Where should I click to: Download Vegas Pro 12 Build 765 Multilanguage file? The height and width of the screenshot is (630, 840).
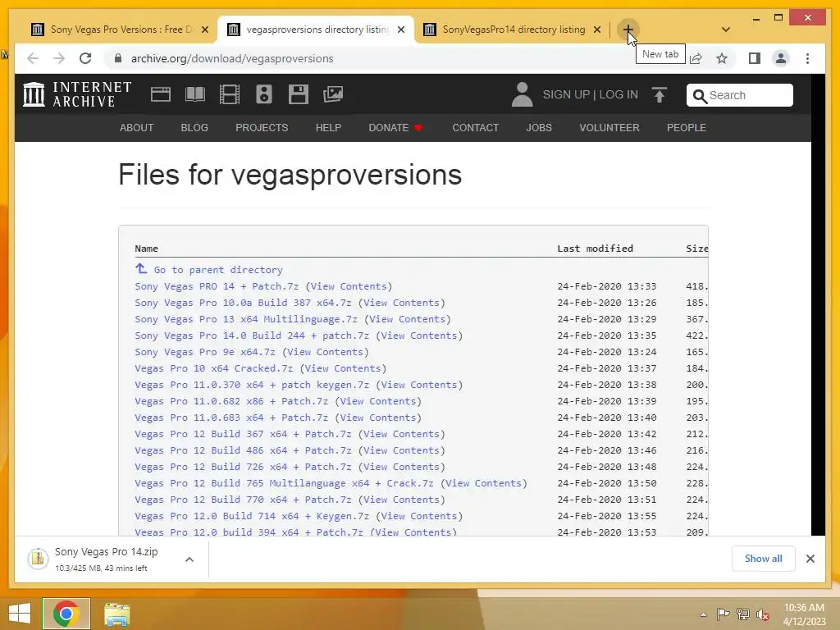(x=284, y=483)
